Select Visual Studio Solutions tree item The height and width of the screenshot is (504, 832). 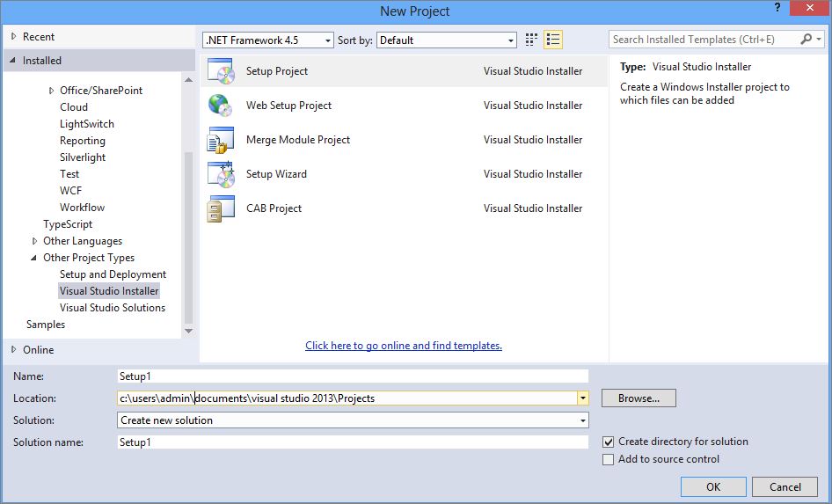point(113,308)
